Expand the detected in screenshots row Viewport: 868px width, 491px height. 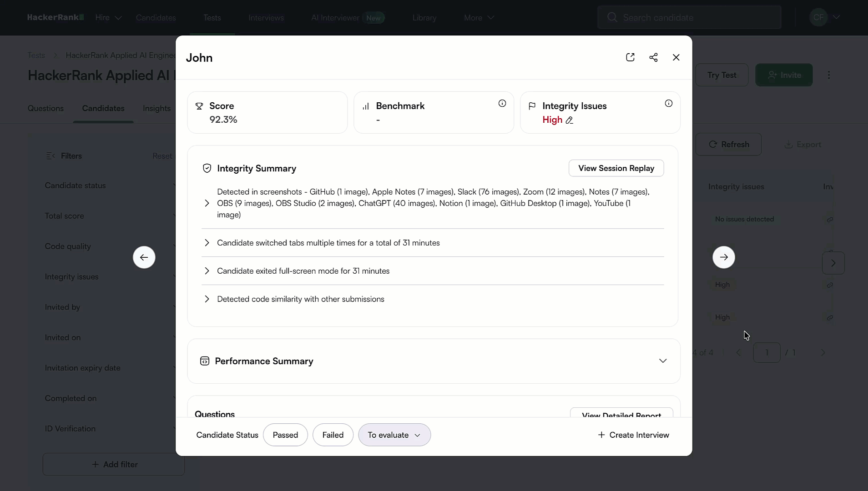point(207,203)
